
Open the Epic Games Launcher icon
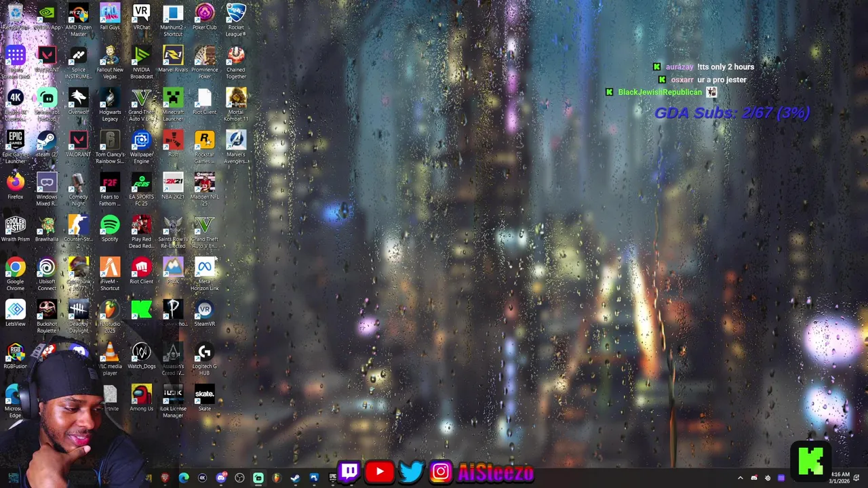pyautogui.click(x=15, y=147)
